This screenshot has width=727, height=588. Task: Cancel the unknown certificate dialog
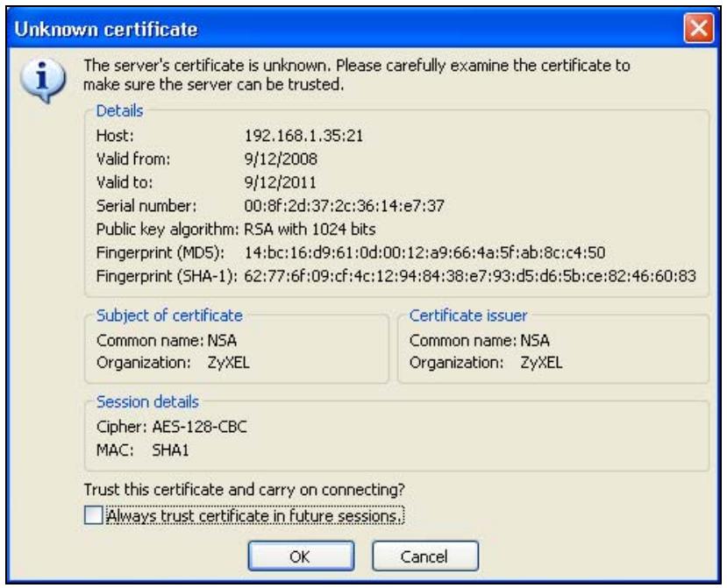point(424,556)
